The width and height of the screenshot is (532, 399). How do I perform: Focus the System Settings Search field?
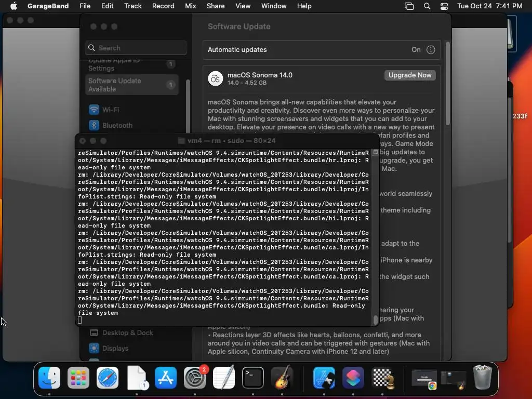click(136, 48)
